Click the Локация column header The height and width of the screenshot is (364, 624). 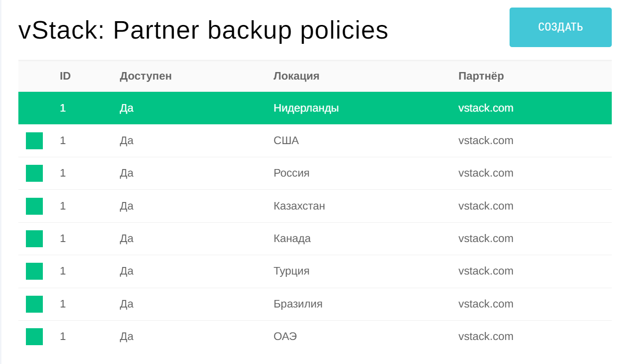coord(296,76)
